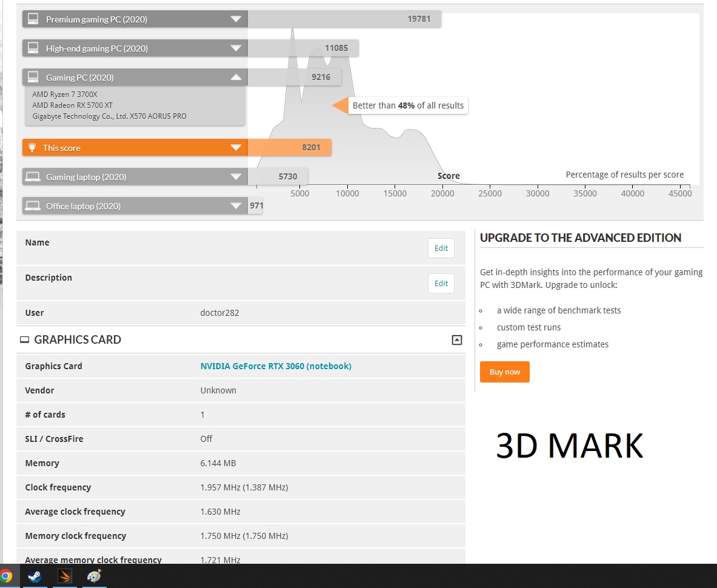Collapse the Gaming PC (2020) details arrow
Screen dimensions: 717x588
[236, 77]
